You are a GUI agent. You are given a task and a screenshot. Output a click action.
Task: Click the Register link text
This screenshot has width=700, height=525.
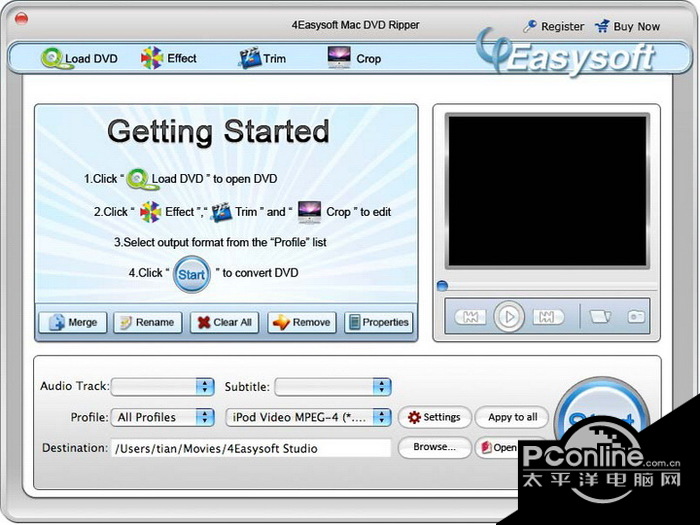click(562, 27)
